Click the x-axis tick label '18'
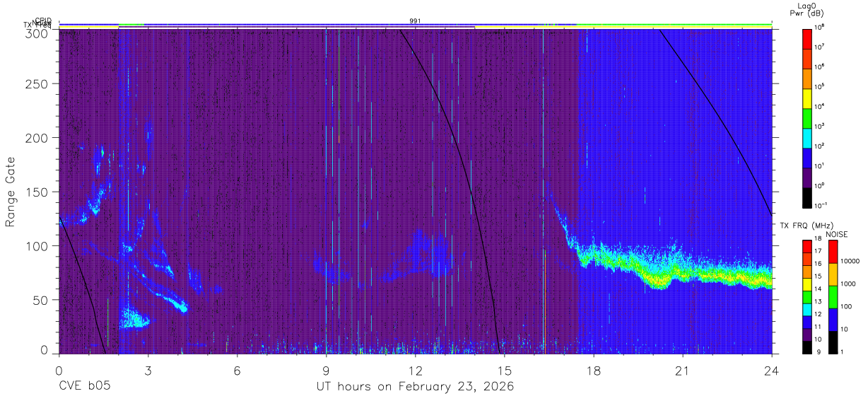The height and width of the screenshot is (401, 868). (593, 370)
